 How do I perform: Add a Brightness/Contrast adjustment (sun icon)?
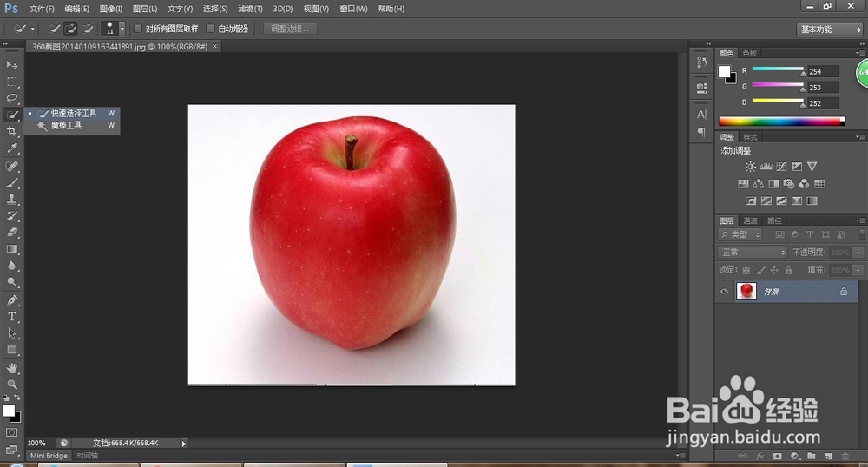750,167
